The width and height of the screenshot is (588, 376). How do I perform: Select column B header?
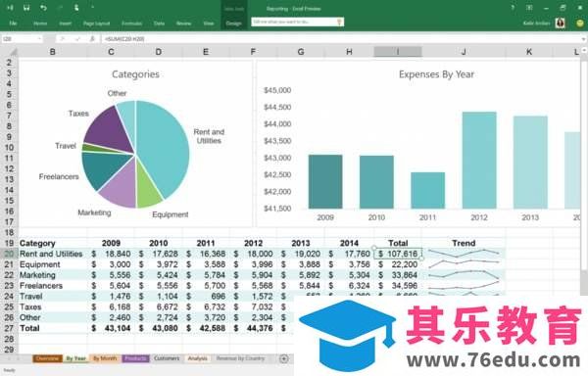coord(53,52)
